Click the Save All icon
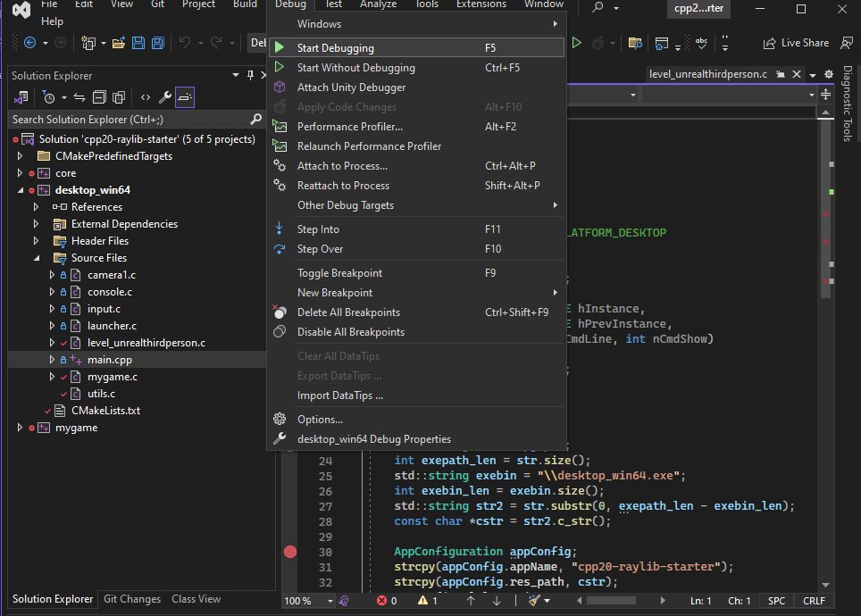This screenshot has width=861, height=616. point(158,43)
